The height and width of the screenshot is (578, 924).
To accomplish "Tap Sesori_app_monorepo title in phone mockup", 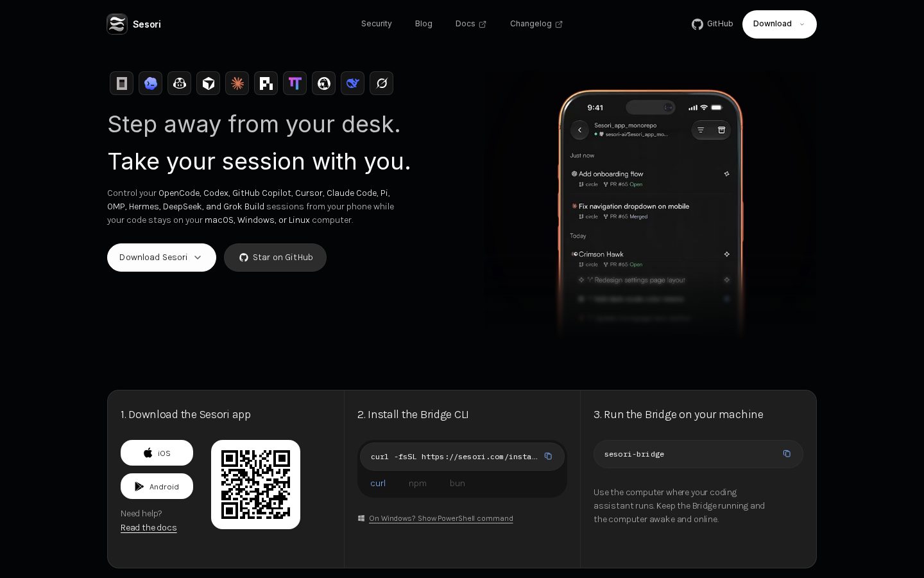I will pyautogui.click(x=625, y=125).
